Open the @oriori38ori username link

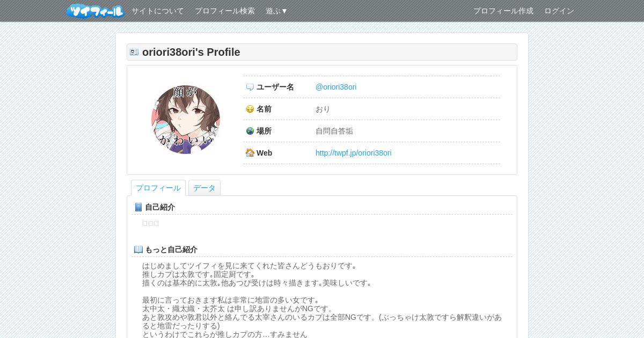tap(336, 87)
